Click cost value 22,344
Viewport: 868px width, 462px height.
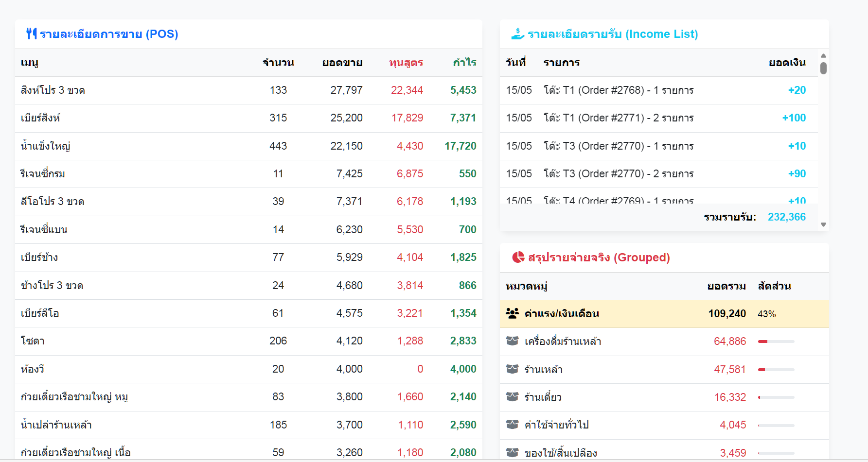pos(407,90)
